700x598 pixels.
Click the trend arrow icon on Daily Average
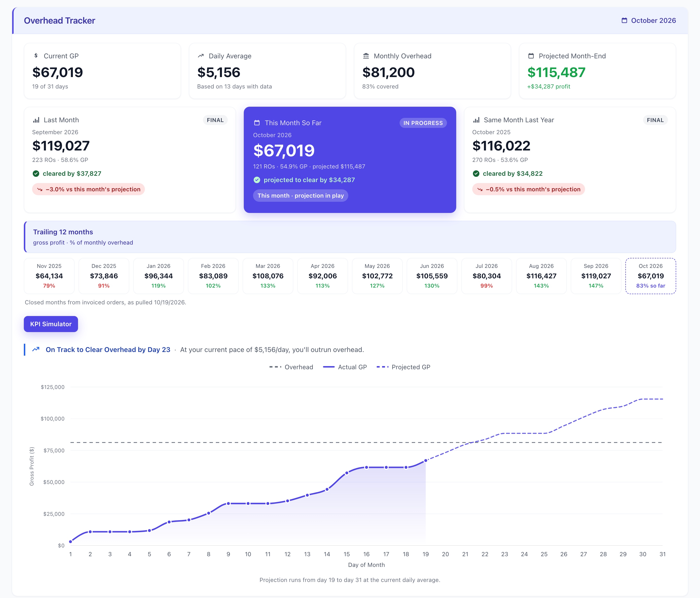[201, 56]
